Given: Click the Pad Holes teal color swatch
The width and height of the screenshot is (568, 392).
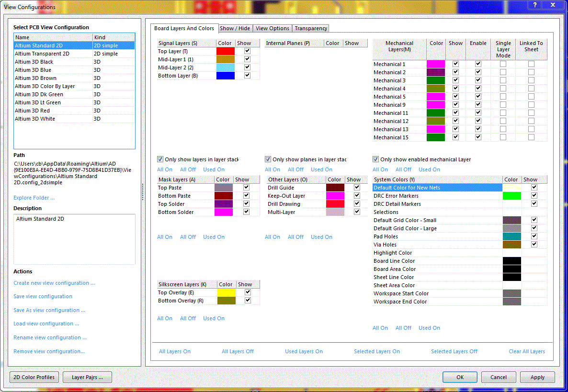Looking at the screenshot, I should (512, 236).
